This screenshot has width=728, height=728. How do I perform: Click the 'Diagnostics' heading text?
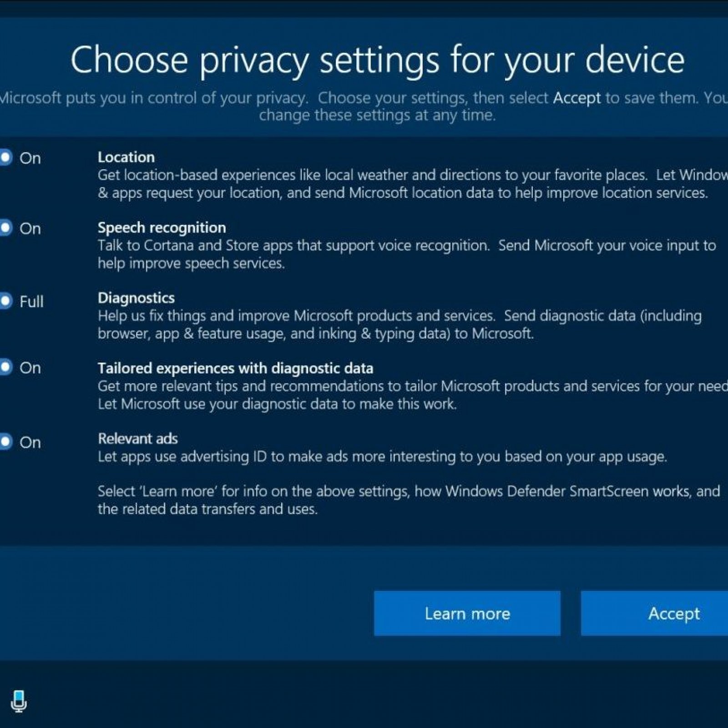(x=136, y=298)
